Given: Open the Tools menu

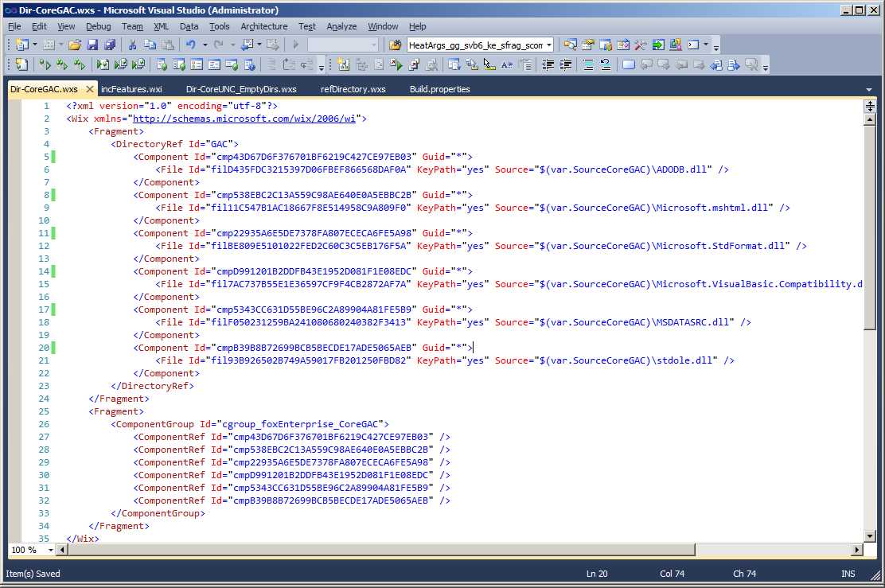Looking at the screenshot, I should click(219, 26).
